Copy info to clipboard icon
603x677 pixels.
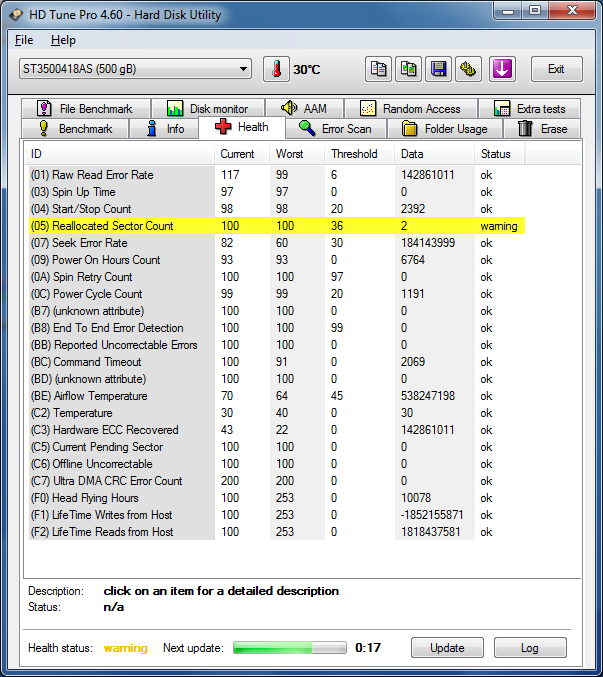point(379,69)
